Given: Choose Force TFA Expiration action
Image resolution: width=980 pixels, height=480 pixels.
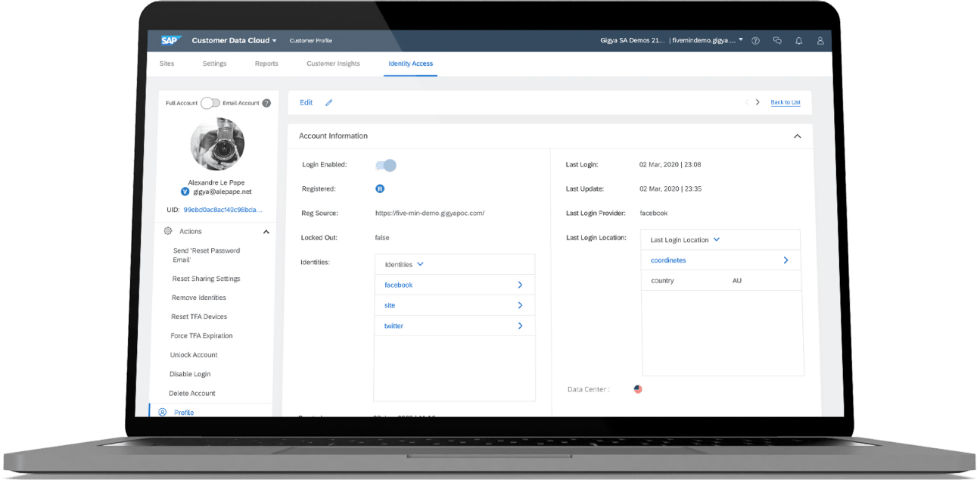Looking at the screenshot, I should (x=201, y=335).
